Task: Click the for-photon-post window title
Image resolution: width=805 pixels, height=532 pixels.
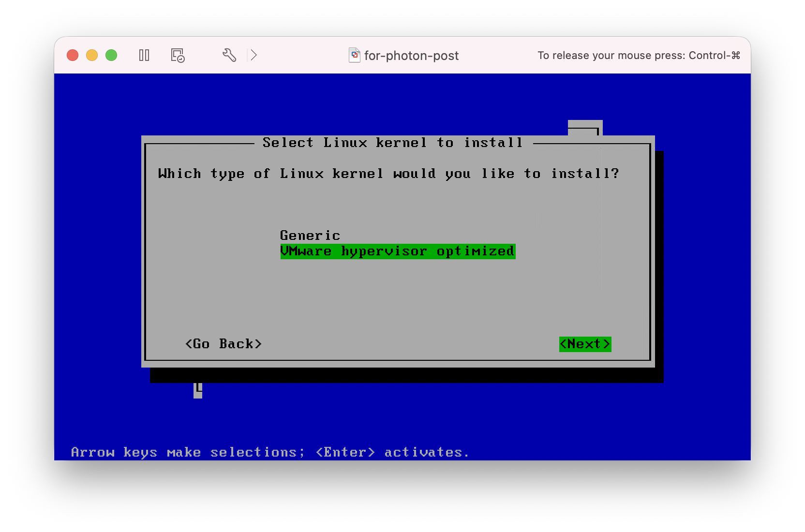Action: click(411, 56)
